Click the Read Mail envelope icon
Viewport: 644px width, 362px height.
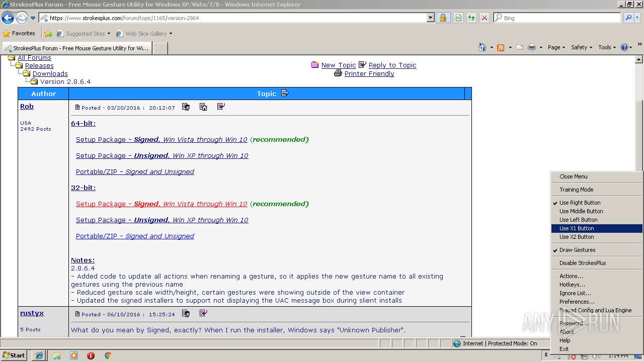pyautogui.click(x=520, y=47)
